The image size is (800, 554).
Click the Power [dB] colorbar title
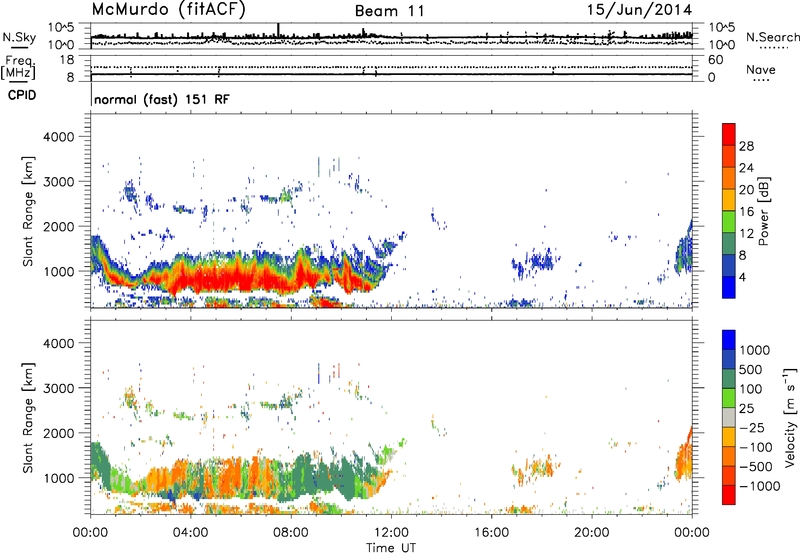click(x=764, y=211)
